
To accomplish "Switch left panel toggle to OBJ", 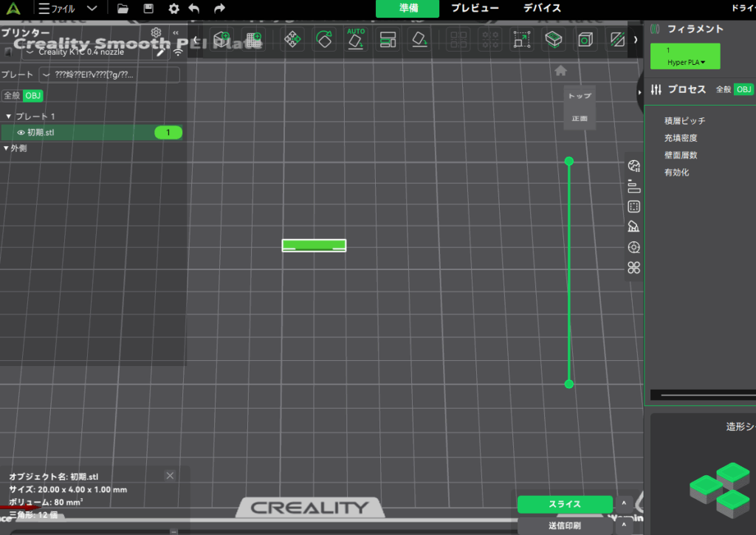I will tap(32, 95).
